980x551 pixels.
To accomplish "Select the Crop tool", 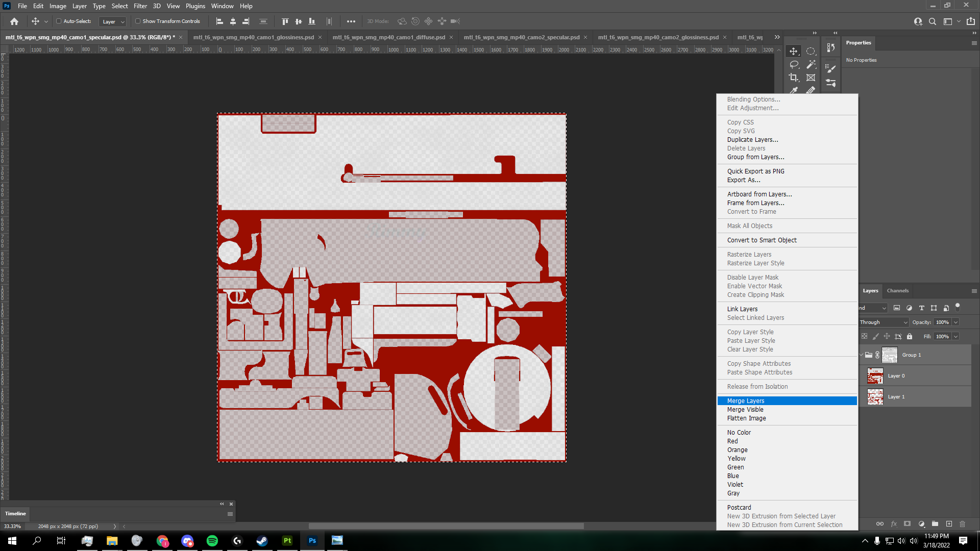I will [794, 78].
